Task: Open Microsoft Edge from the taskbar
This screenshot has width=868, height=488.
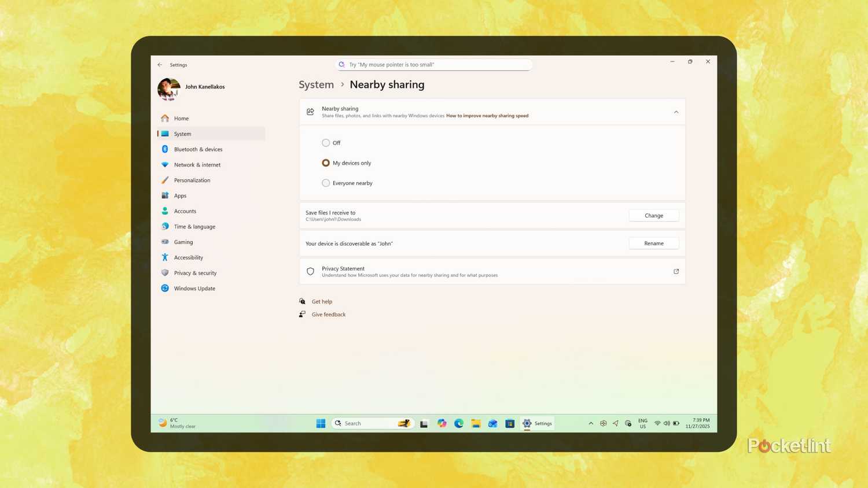Action: coord(458,423)
